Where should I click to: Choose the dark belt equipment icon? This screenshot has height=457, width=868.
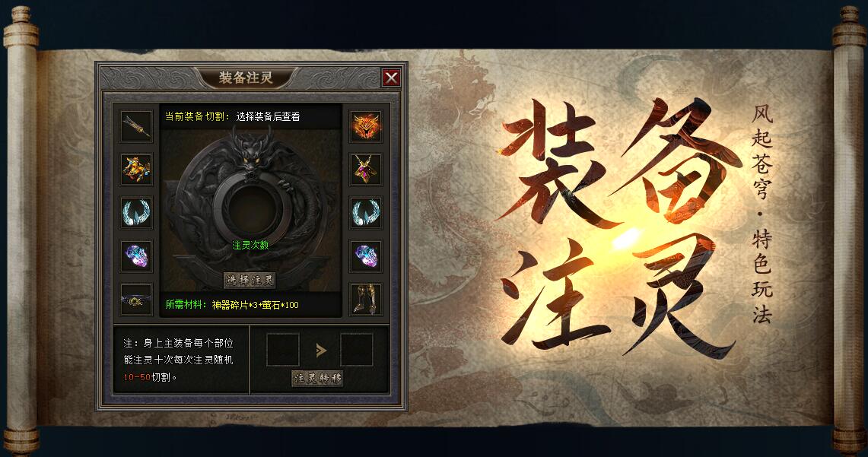136,300
